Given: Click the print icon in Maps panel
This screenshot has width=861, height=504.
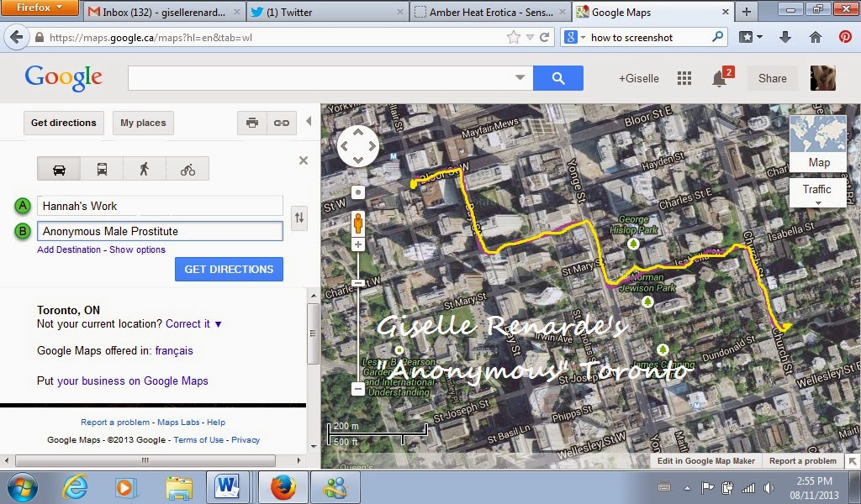Looking at the screenshot, I should pos(252,123).
